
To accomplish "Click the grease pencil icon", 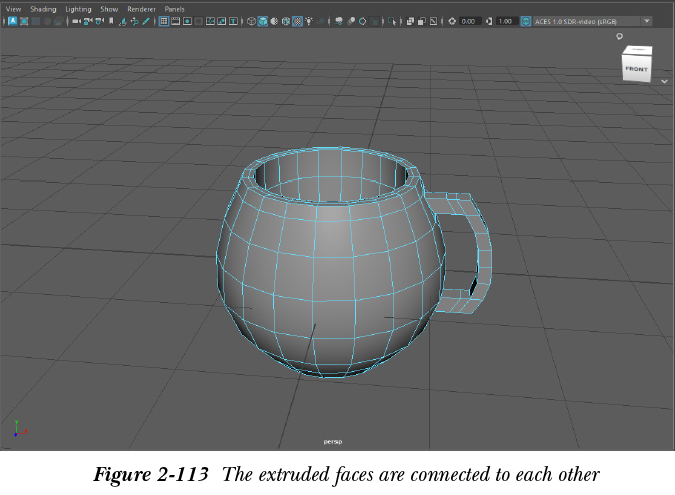I will tap(147, 21).
